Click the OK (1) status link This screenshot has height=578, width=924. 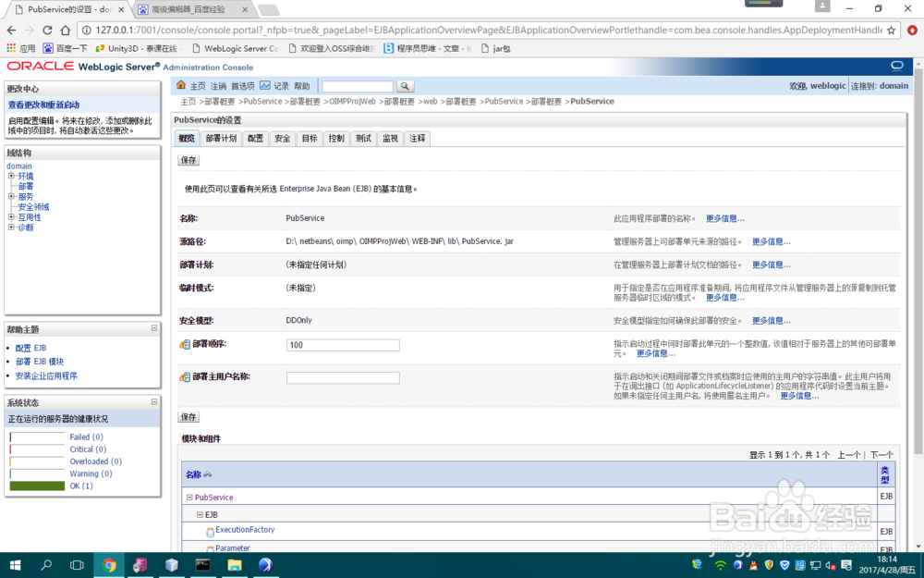80,486
